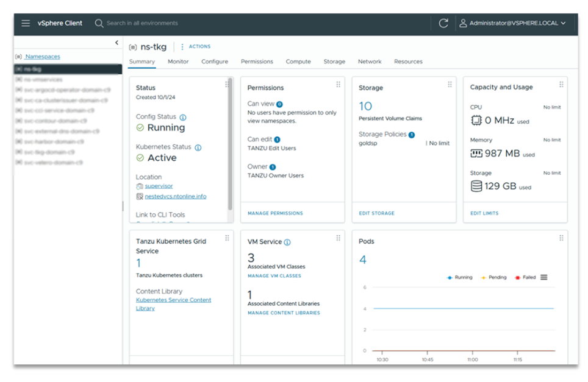Click the Namespaces link in sidebar
Image resolution: width=588 pixels, height=382 pixels.
tap(42, 57)
